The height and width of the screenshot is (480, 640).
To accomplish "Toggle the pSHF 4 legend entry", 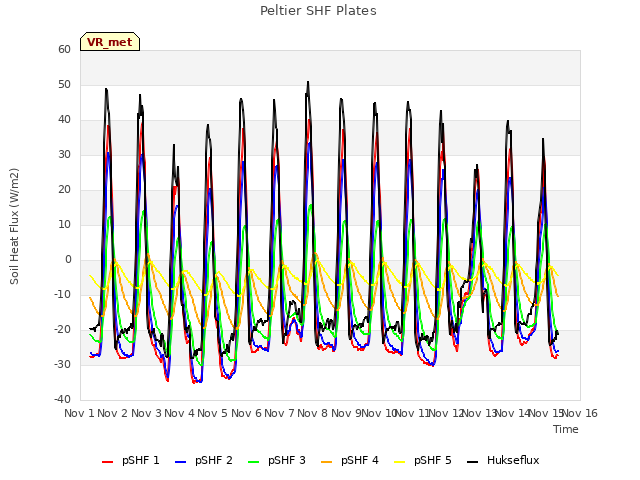I will pos(349,460).
